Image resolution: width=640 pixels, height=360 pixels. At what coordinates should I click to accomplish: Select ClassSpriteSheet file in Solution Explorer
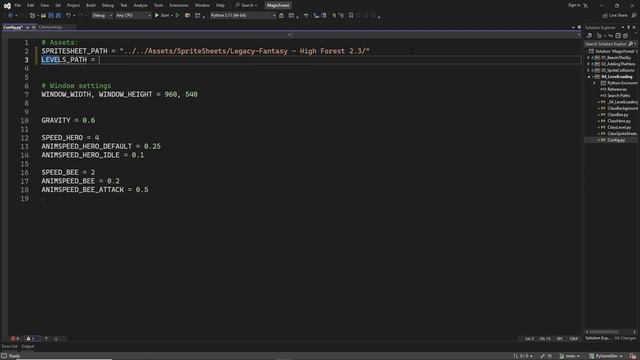622,133
